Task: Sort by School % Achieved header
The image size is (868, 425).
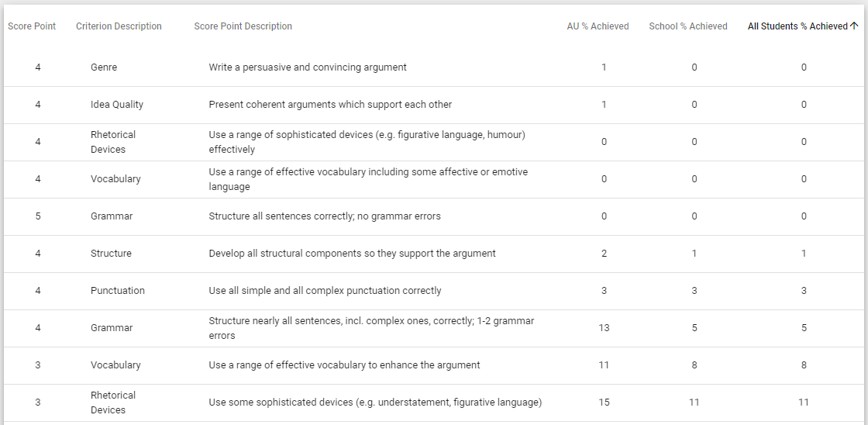Action: point(688,26)
